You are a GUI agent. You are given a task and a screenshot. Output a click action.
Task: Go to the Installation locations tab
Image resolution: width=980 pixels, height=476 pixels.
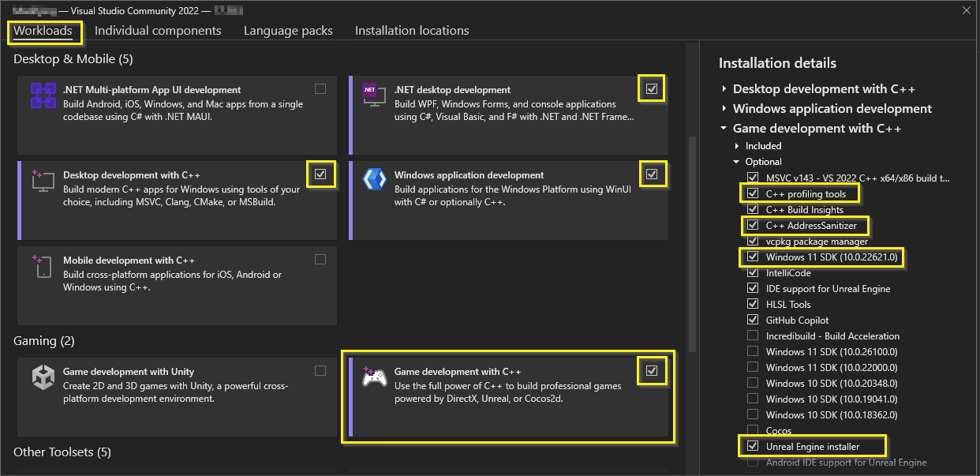click(412, 31)
